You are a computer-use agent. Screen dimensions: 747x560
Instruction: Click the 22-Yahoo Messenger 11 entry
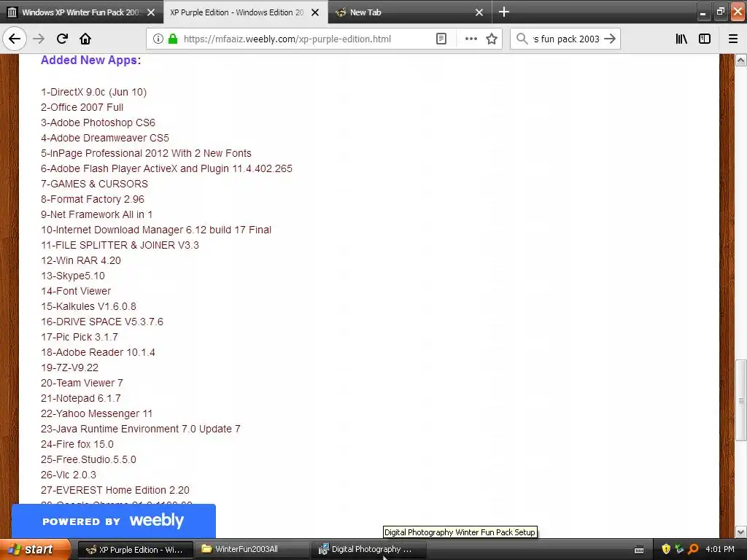97,413
